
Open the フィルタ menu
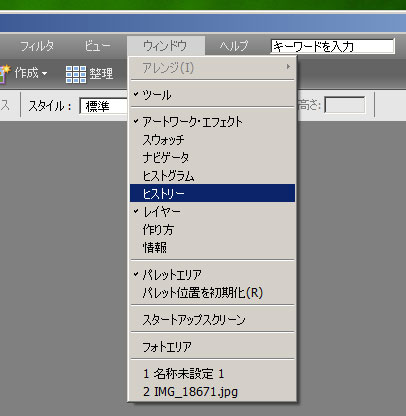point(37,46)
